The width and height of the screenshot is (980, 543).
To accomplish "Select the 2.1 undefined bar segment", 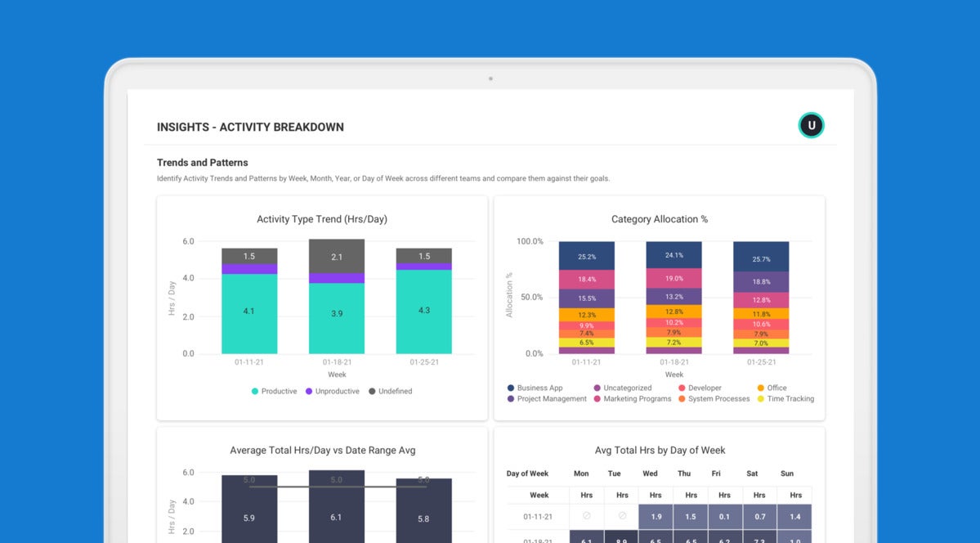I will click(337, 256).
